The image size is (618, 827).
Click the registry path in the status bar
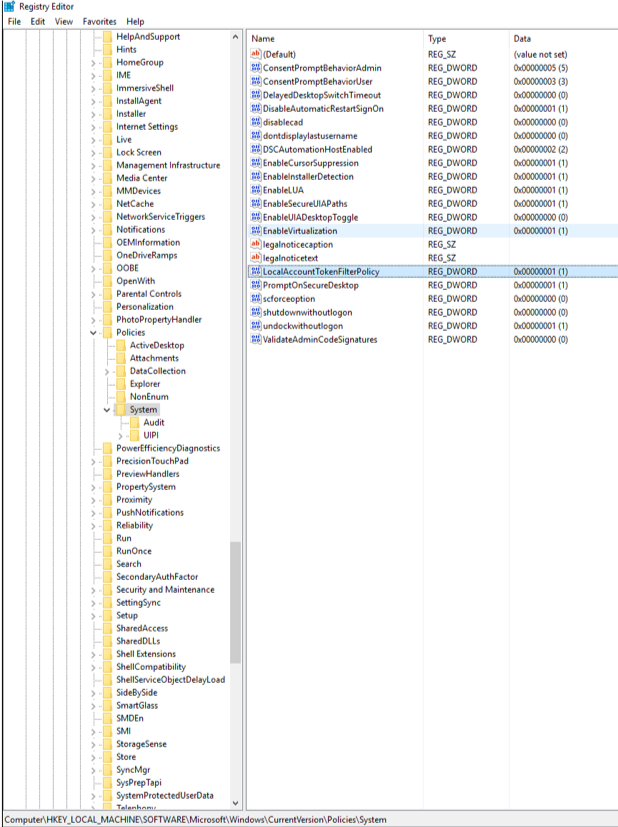click(196, 820)
